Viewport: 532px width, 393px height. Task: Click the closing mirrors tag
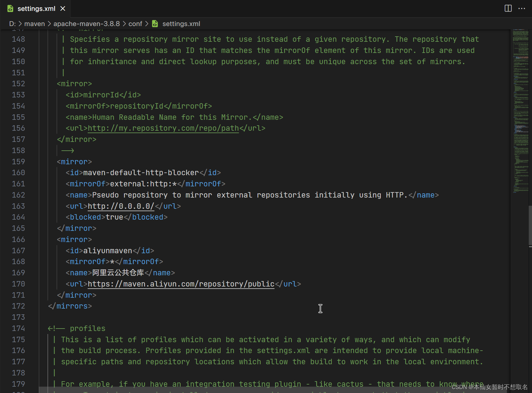(x=70, y=306)
